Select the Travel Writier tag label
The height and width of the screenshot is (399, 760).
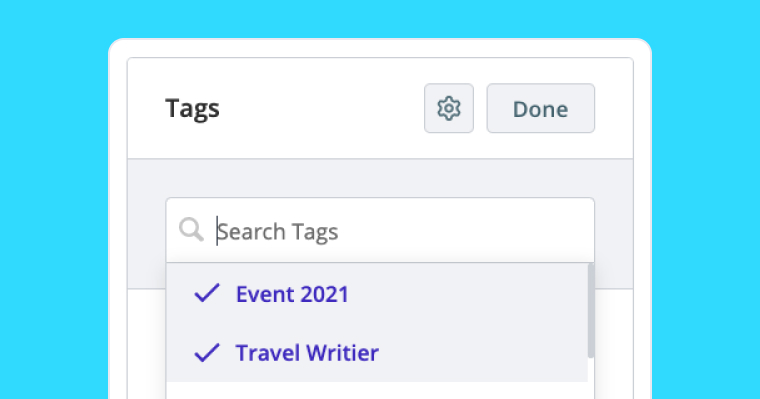click(307, 353)
